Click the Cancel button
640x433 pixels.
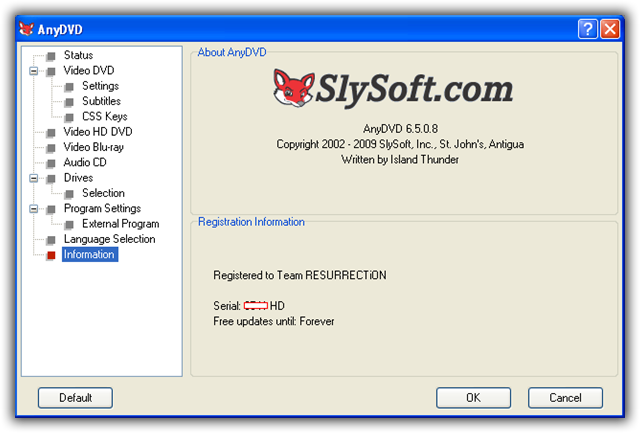click(565, 398)
